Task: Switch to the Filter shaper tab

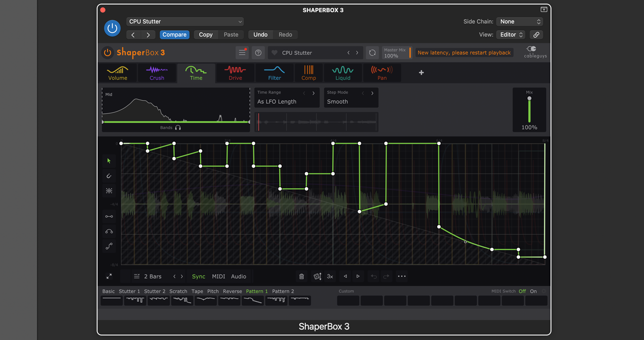Action: [275, 73]
